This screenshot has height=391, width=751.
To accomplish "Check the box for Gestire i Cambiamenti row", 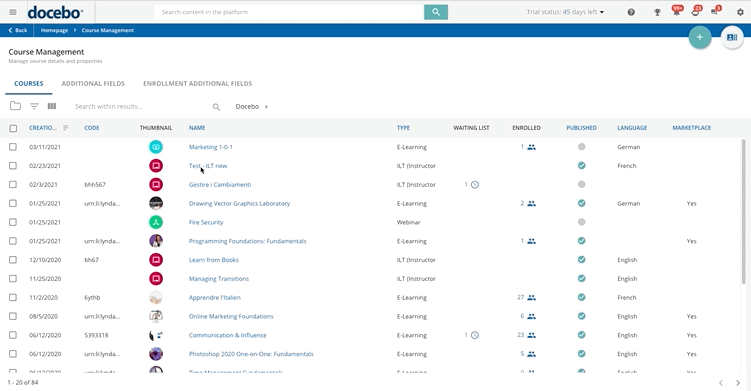I will pos(13,184).
